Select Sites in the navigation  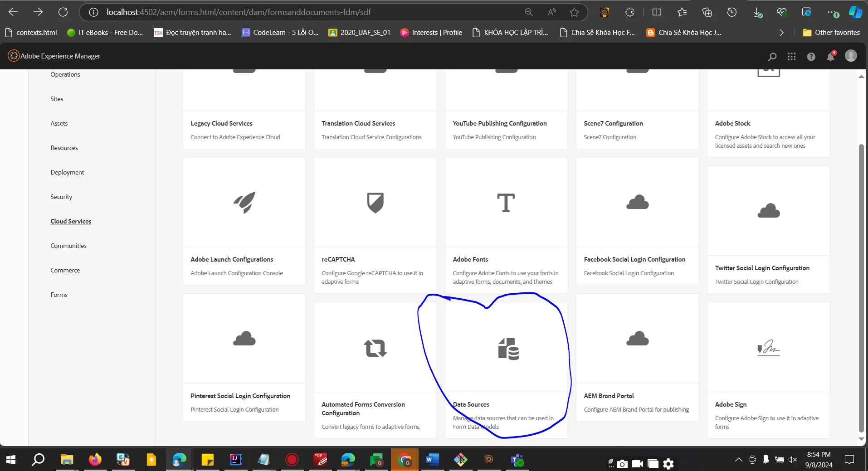pos(57,99)
